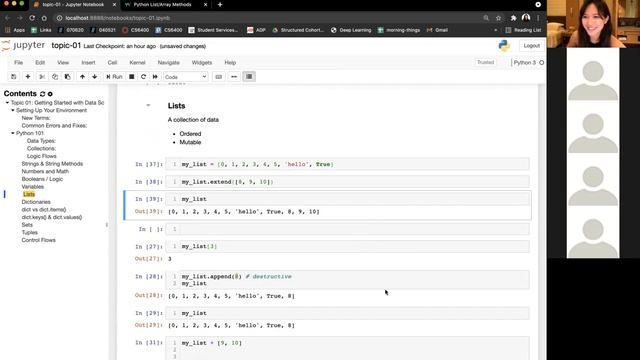Paste cells below using the toolbar icon
This screenshot has width=640, height=360.
point(67,77)
